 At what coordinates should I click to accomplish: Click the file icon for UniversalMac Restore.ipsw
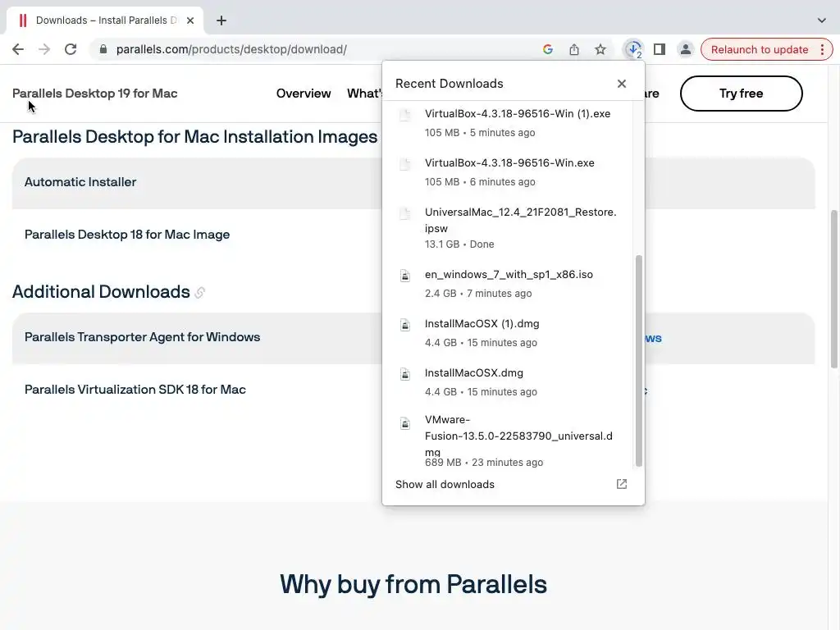coord(405,213)
